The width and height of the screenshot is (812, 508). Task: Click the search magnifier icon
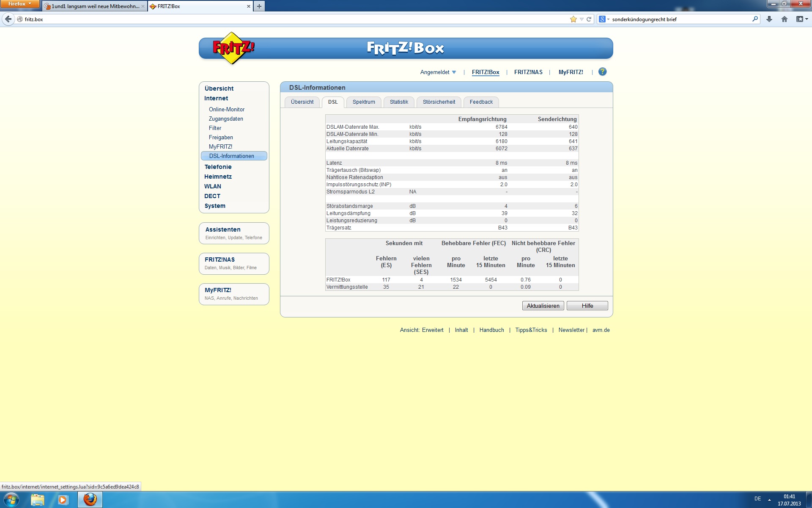point(755,19)
